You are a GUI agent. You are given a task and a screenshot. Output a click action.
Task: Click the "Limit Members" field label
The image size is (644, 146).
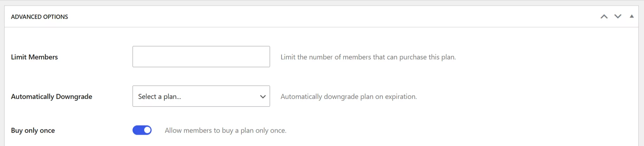(34, 57)
